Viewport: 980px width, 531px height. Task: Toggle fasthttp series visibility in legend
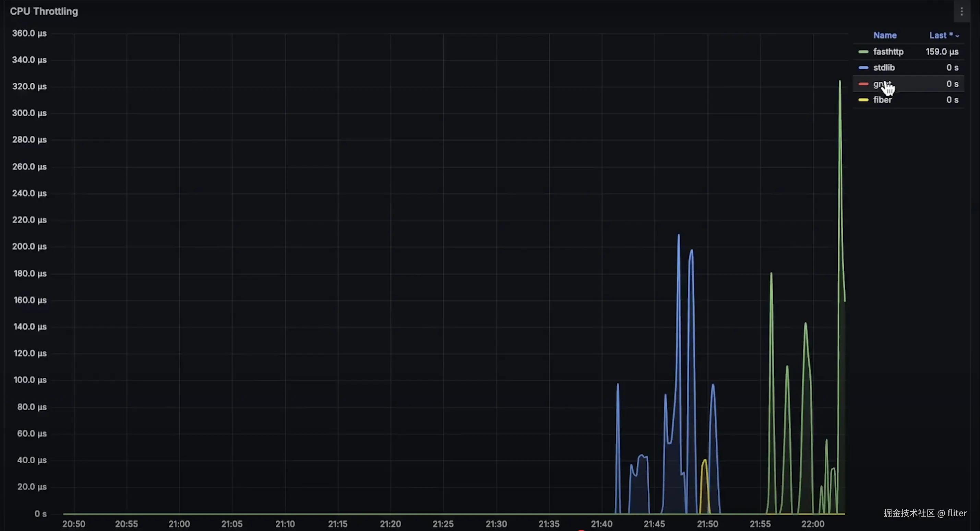(888, 52)
